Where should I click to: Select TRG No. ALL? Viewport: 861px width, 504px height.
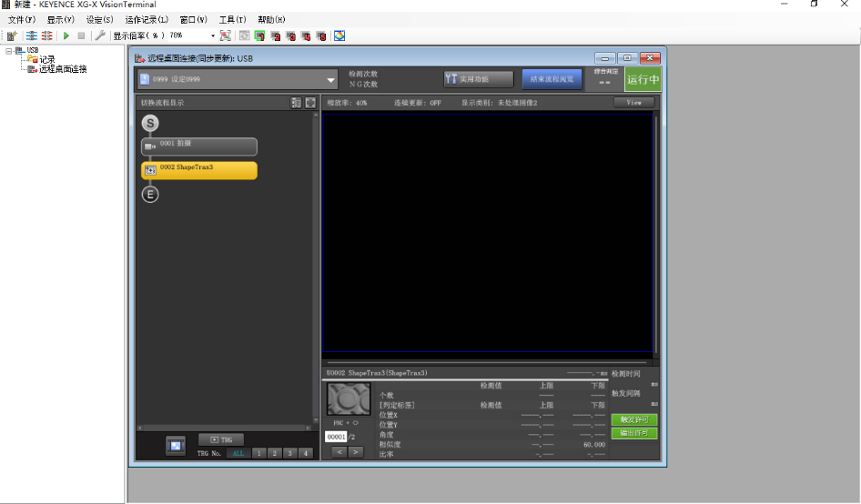click(x=238, y=453)
